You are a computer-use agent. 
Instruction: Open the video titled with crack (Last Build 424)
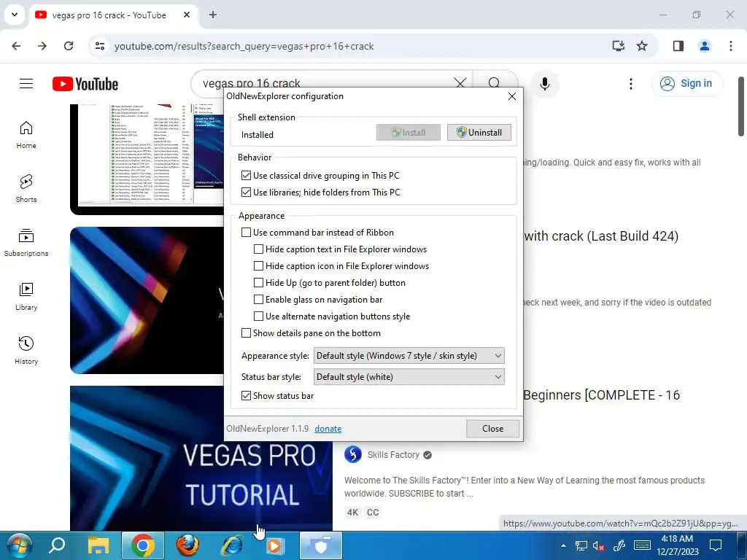tap(601, 236)
